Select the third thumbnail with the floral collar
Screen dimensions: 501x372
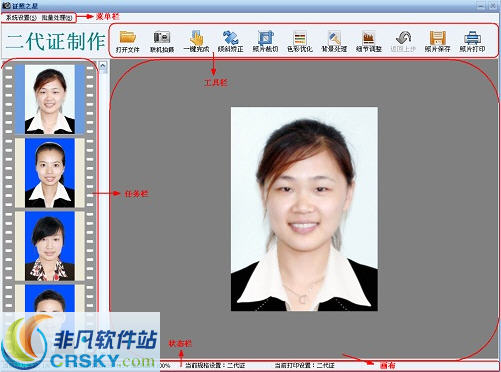50,246
